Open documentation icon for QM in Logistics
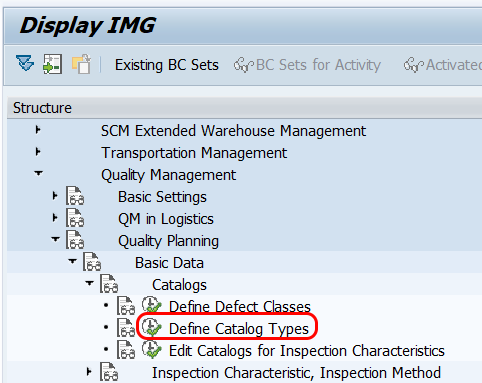Screen dimensions: 482x383 tap(75, 218)
